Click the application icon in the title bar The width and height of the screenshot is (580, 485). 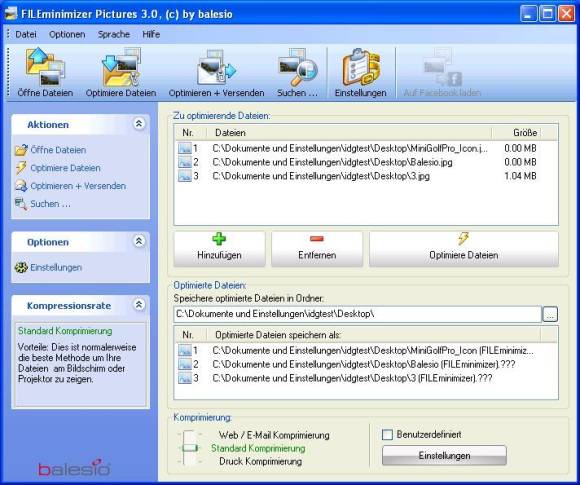(11, 14)
